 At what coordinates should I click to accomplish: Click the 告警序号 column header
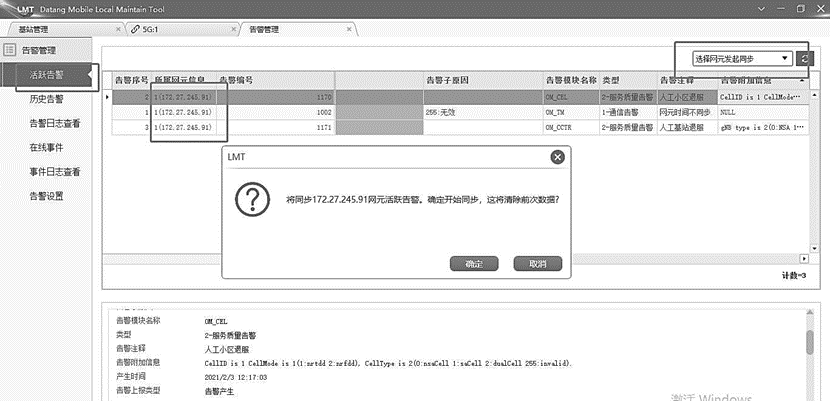pos(132,80)
